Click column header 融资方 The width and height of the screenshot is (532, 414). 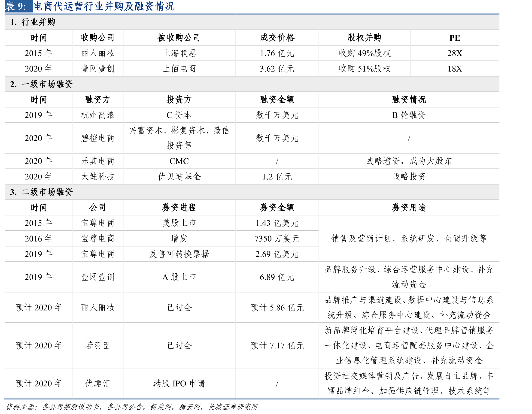tap(98, 100)
